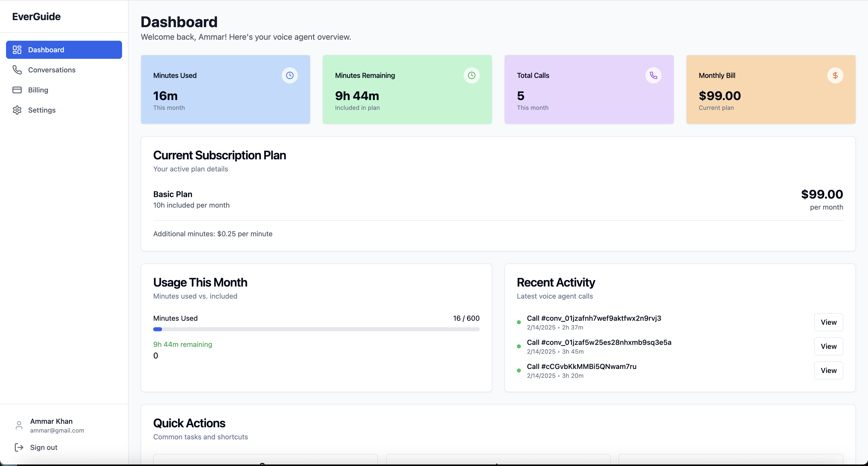Viewport: 868px width, 466px height.
Task: Click the clock icon on Minutes Used card
Action: (289, 76)
